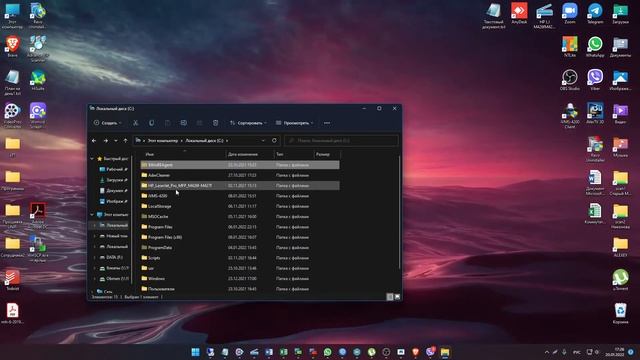Open the Корзина recycle bin icon
640x360 pixels.
click(x=620, y=313)
